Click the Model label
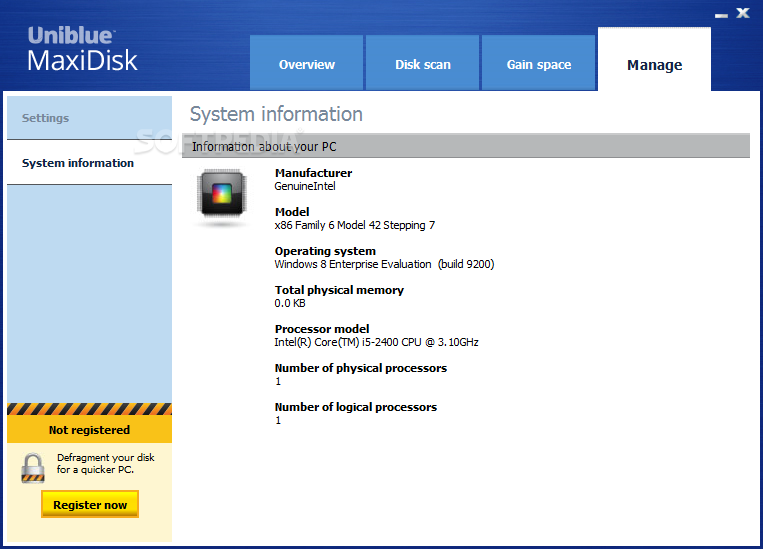 click(292, 212)
